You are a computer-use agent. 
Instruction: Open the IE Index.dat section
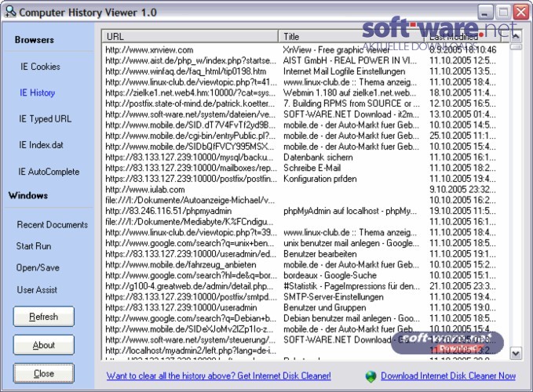click(x=41, y=145)
